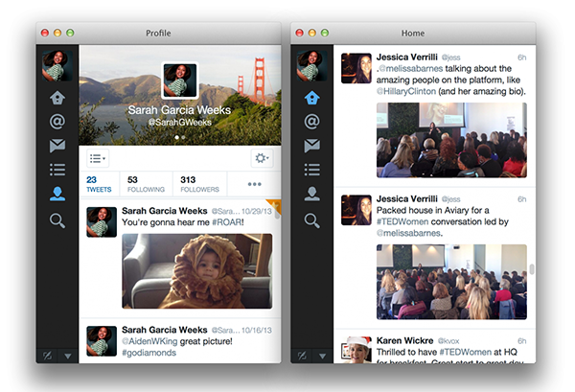This screenshot has width=575, height=392.
Task: Open Mentions (@) in Profile window sidebar
Action: [x=57, y=122]
